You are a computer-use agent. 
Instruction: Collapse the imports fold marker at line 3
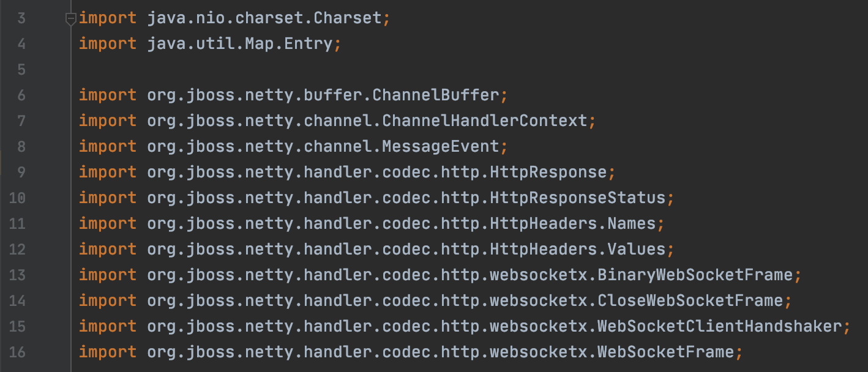pos(70,19)
